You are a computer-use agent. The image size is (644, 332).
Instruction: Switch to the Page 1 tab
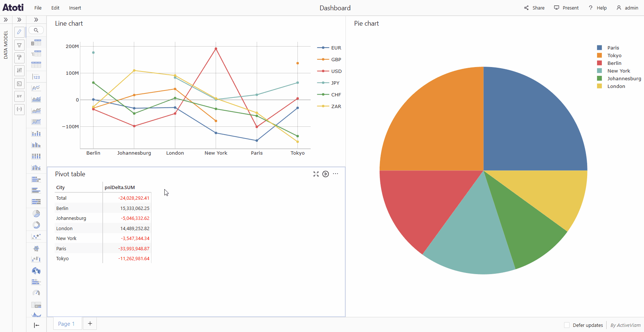pos(66,324)
